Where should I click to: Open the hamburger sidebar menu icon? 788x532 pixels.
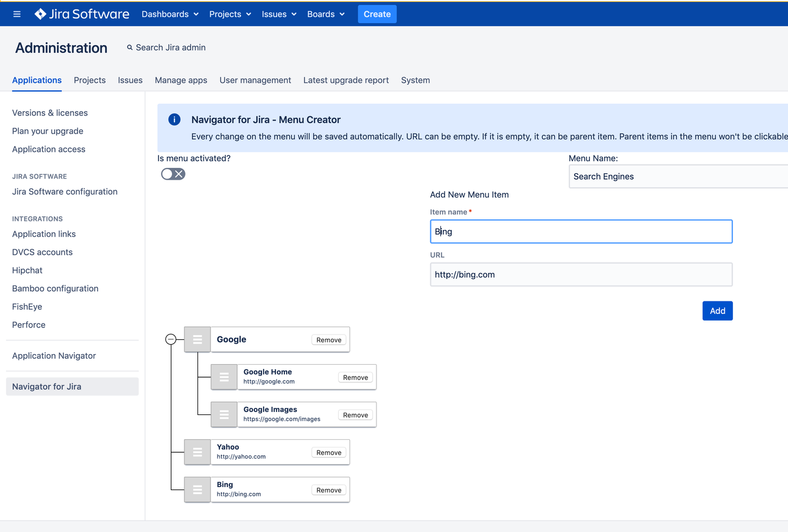pos(17,14)
